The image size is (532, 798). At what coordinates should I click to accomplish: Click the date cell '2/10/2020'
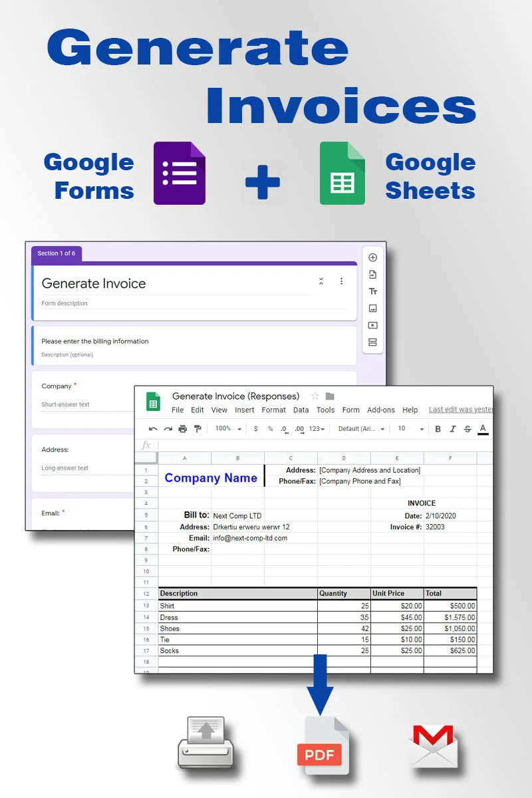(x=450, y=515)
